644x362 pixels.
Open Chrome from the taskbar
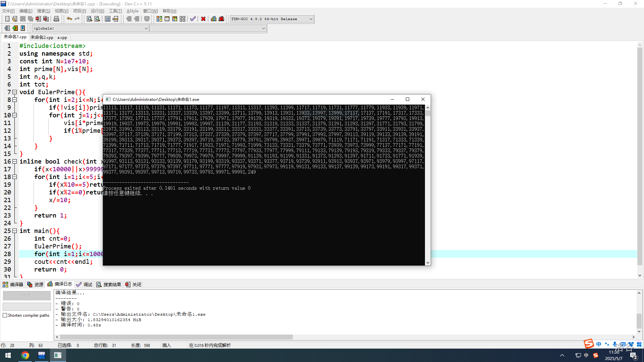25,355
